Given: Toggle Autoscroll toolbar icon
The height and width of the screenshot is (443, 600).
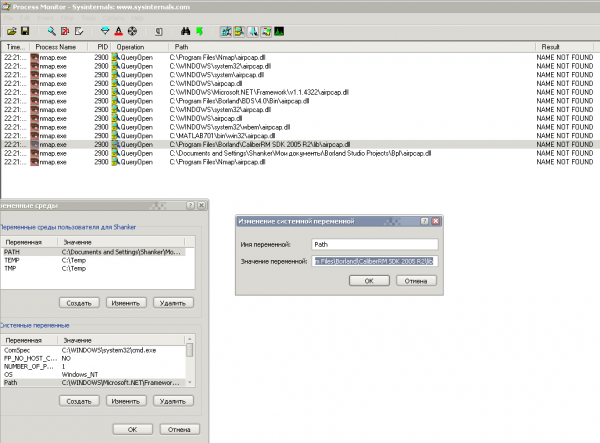Looking at the screenshot, I should pyautogui.click(x=65, y=31).
